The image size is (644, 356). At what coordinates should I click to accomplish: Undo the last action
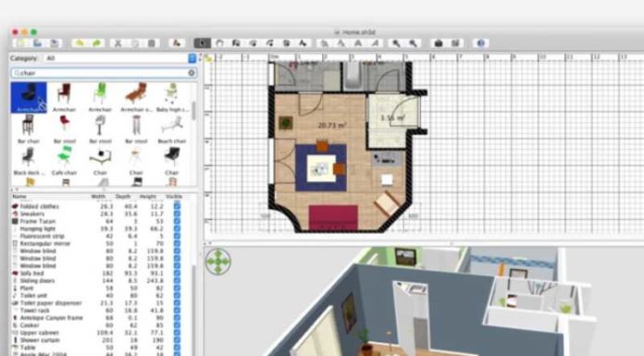pos(80,43)
